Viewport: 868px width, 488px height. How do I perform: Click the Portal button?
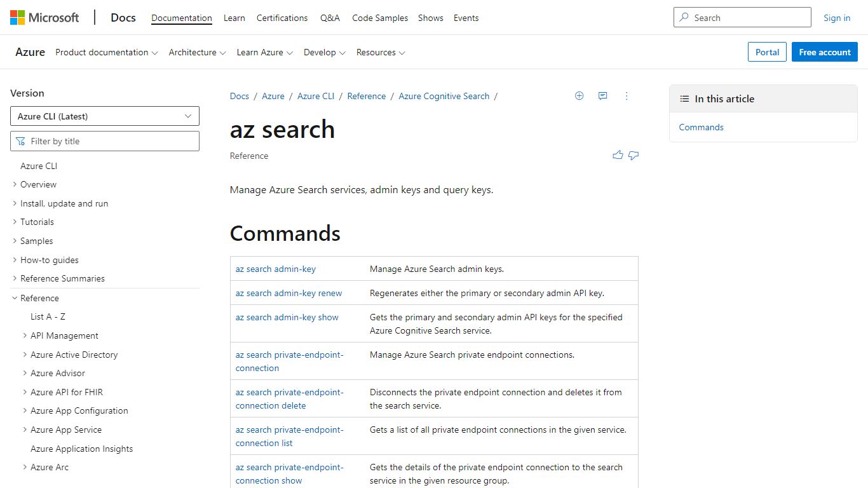click(768, 52)
